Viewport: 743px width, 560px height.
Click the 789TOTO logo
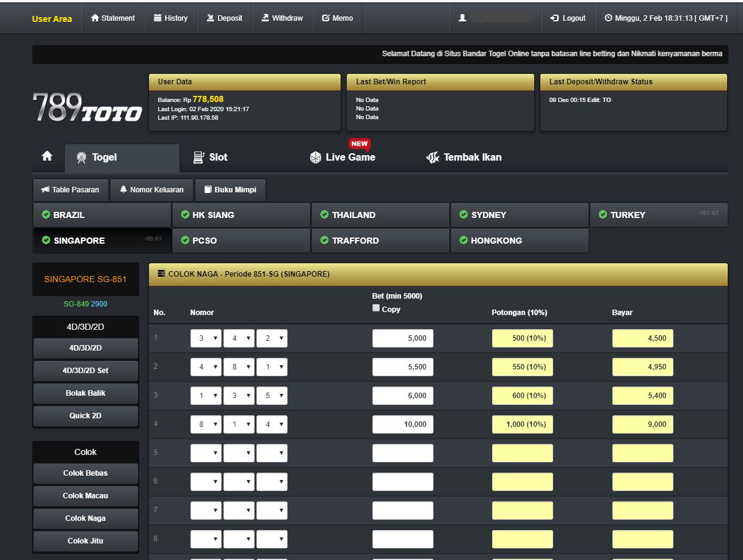[87, 107]
